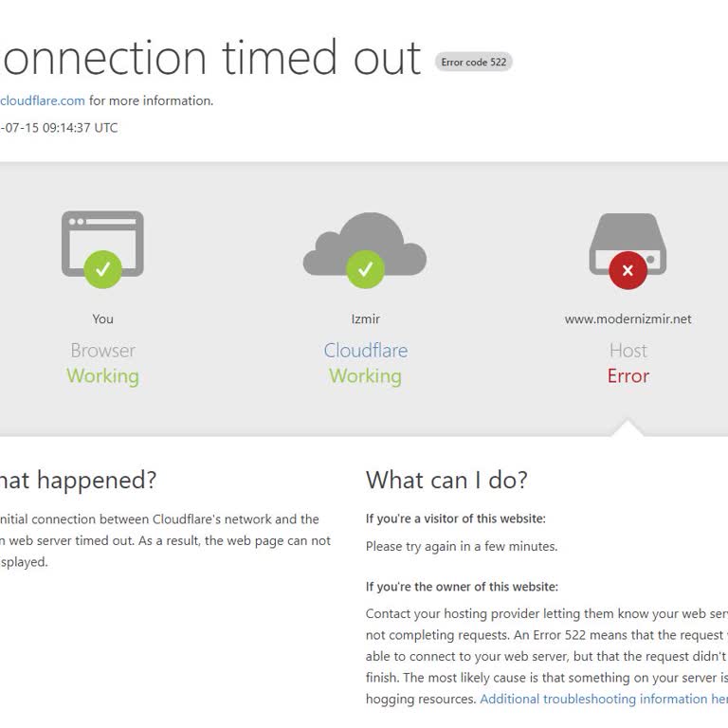The width and height of the screenshot is (728, 728).
Task: Click "Please try again in a few minutes" text
Action: [462, 547]
